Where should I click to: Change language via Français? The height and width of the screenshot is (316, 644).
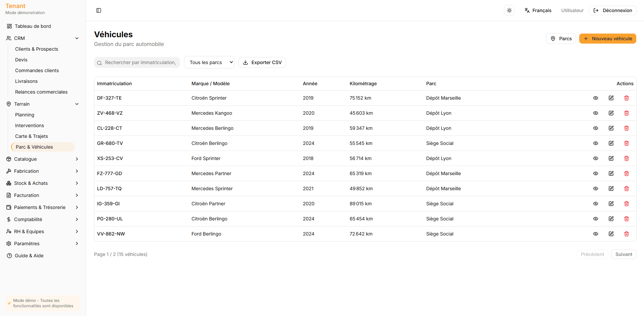538,10
